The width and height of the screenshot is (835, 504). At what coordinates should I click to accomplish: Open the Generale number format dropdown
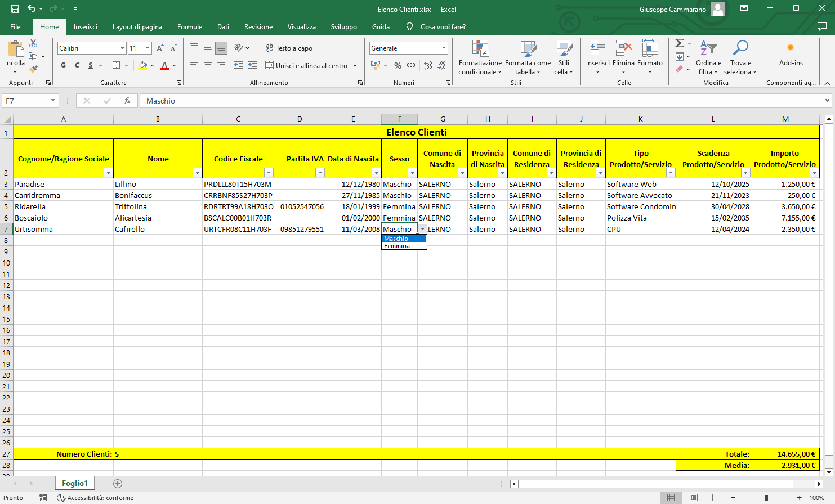pos(444,48)
